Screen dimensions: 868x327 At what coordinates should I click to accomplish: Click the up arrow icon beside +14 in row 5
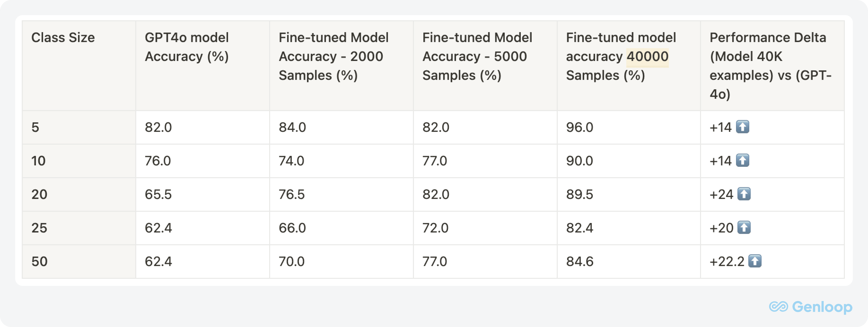click(742, 127)
